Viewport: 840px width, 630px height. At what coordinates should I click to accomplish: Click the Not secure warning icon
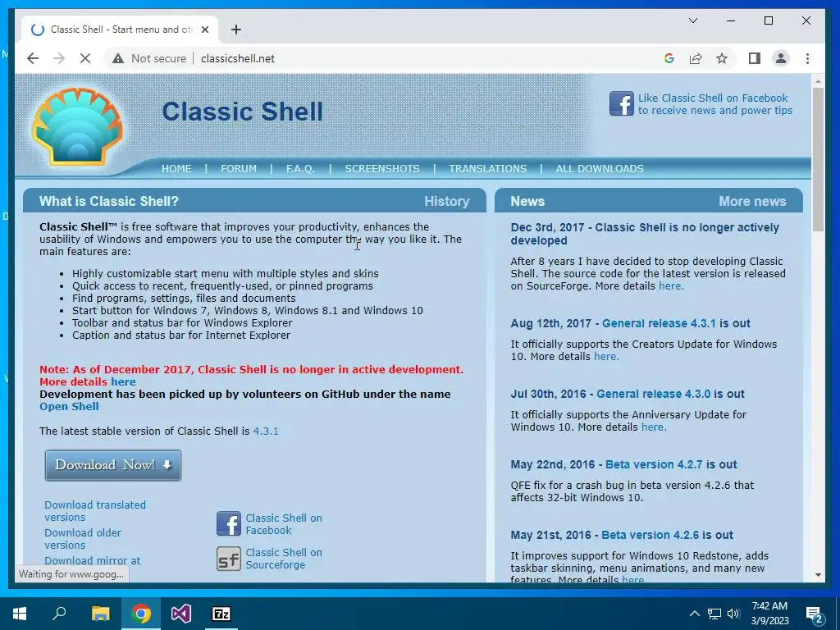click(118, 58)
